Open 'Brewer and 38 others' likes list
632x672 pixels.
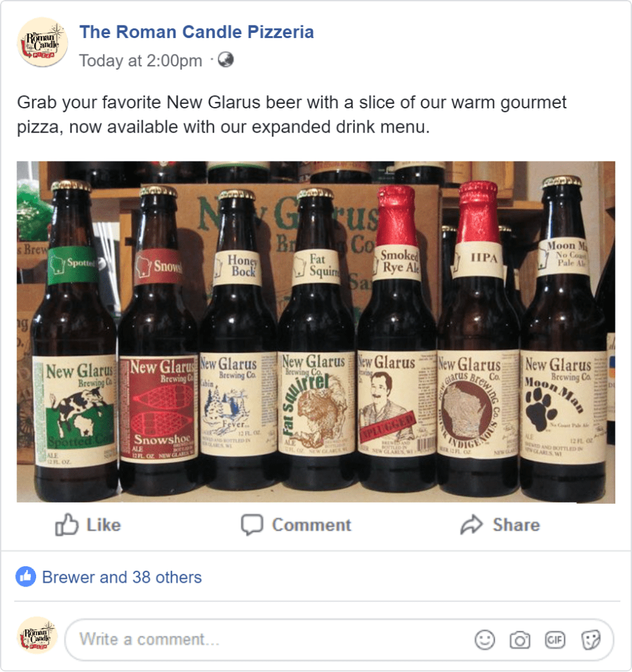coord(122,577)
